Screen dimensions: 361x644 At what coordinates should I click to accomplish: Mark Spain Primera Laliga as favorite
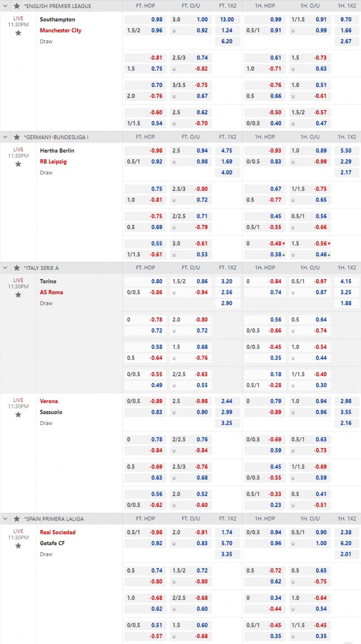[x=17, y=519]
